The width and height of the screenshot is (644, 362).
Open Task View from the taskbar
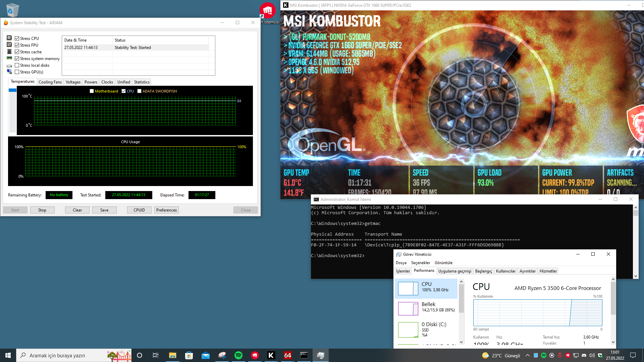tap(156, 355)
